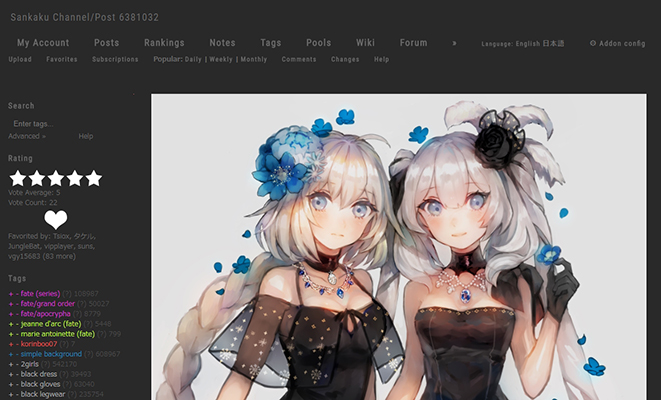Expand Advanced search options

pos(27,136)
